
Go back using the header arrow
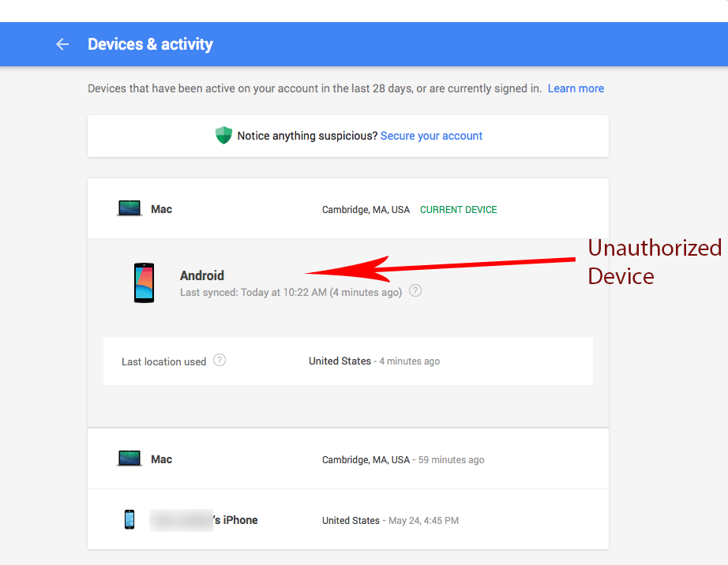(62, 44)
